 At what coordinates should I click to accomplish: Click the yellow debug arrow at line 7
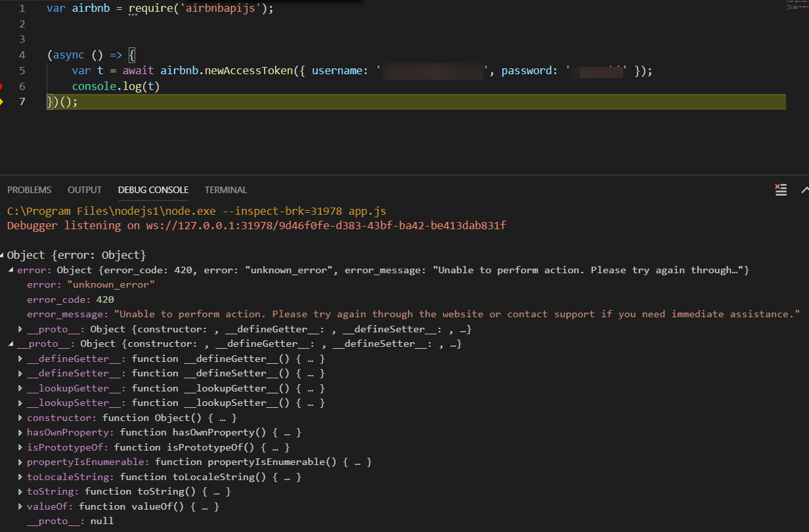[1, 102]
